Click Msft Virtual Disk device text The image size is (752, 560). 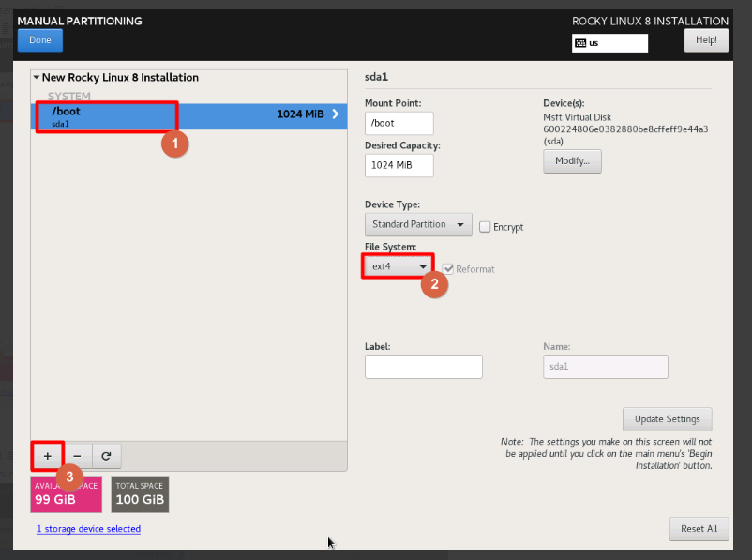coord(577,117)
